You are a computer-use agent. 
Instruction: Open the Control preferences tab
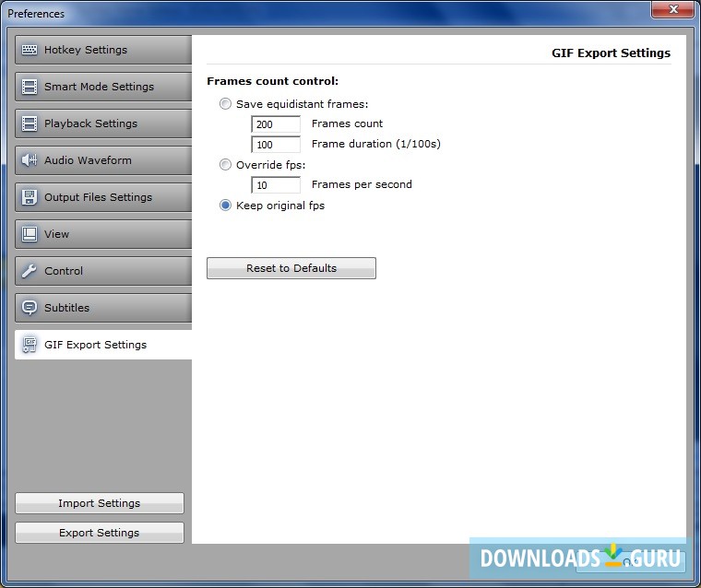pyautogui.click(x=103, y=271)
